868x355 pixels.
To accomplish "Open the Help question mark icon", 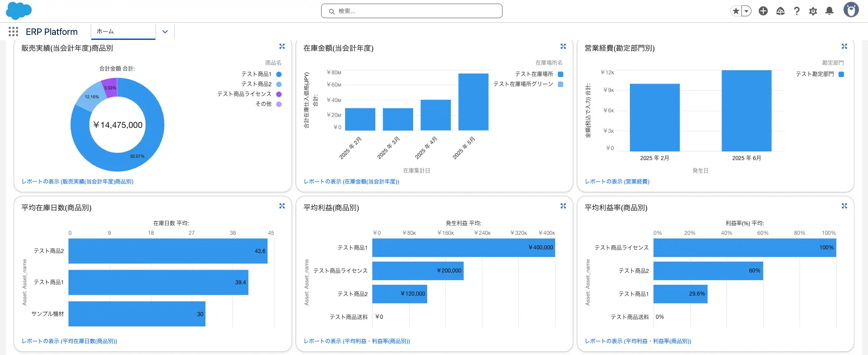I will [797, 11].
